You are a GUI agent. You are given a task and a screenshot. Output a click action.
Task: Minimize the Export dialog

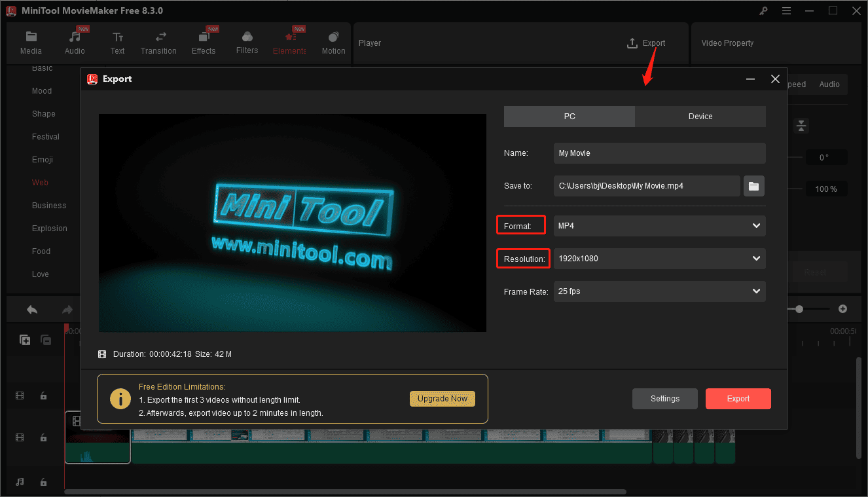coord(750,79)
